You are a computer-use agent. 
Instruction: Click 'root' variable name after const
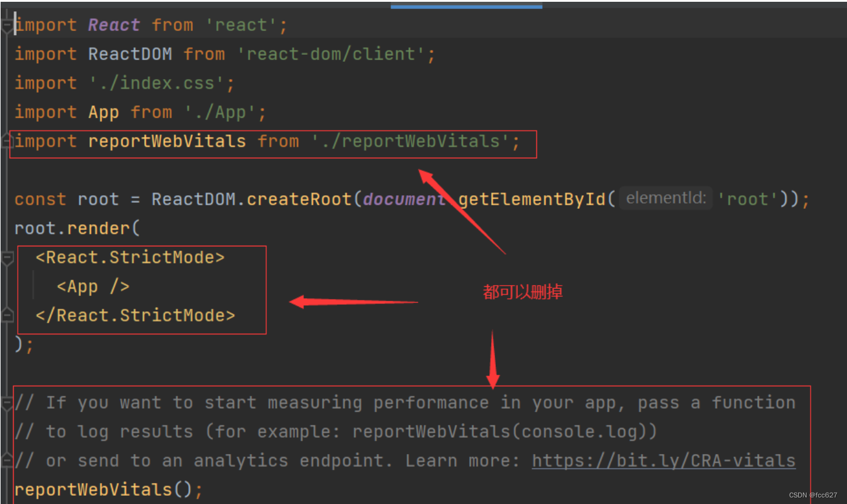click(98, 199)
